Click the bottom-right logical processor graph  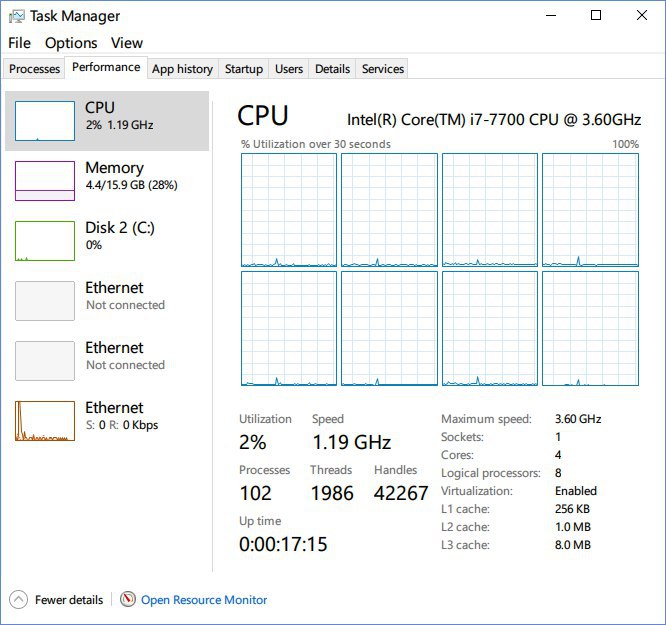[590, 328]
